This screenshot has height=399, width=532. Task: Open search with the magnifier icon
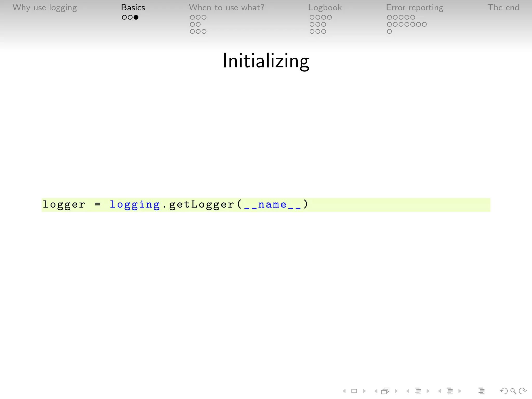(513, 391)
